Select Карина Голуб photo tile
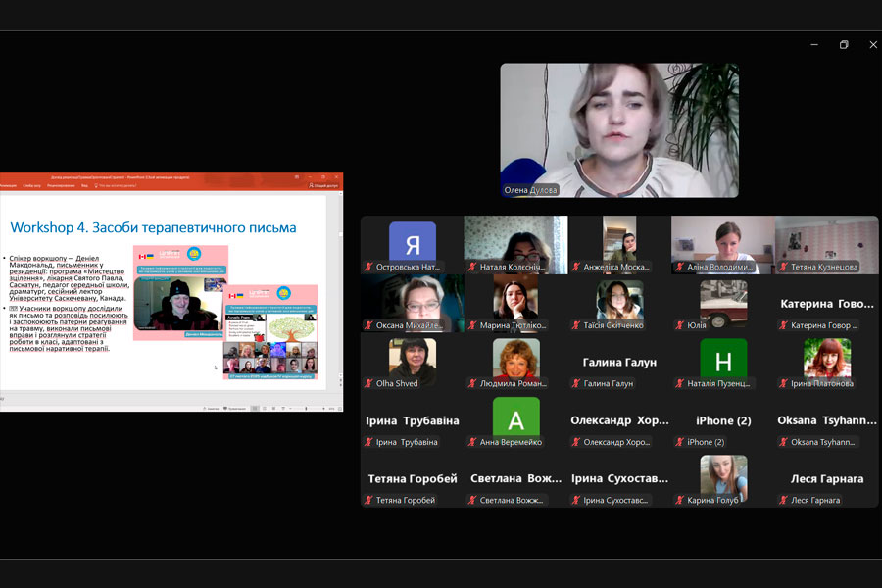 (x=723, y=478)
